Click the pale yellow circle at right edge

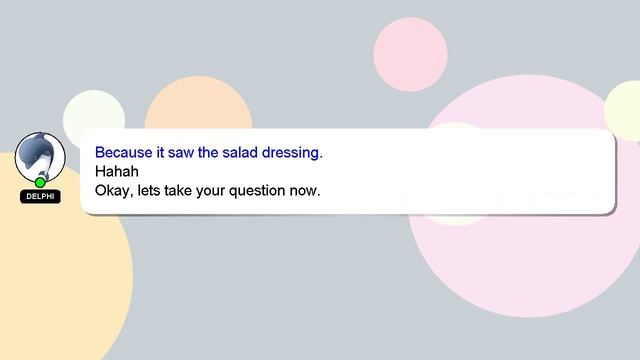(x=624, y=110)
